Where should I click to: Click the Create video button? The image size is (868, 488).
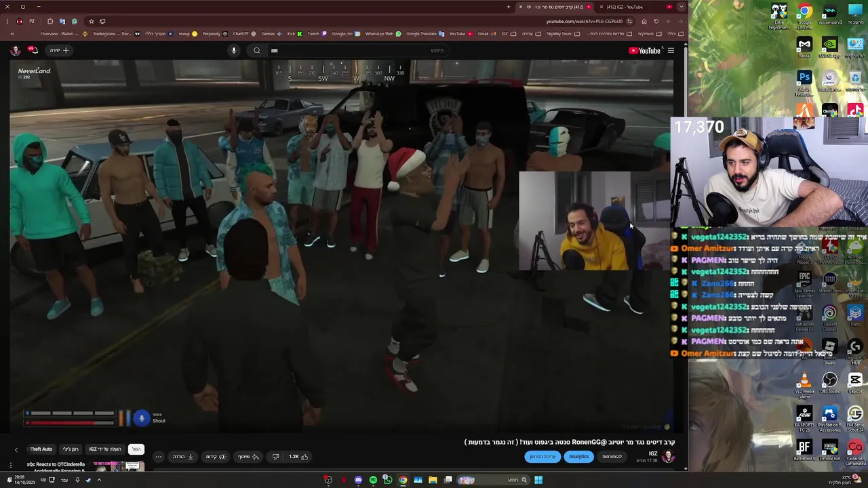tap(59, 50)
